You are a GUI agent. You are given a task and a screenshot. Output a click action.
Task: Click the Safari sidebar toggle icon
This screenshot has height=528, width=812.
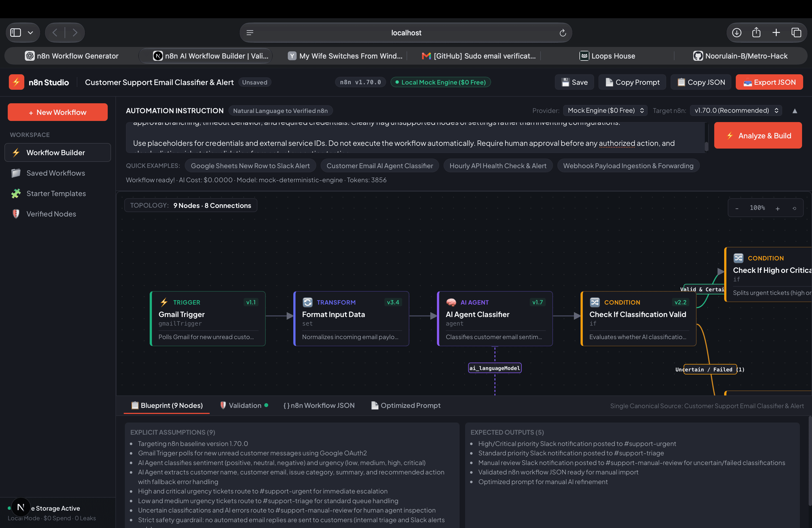(16, 33)
